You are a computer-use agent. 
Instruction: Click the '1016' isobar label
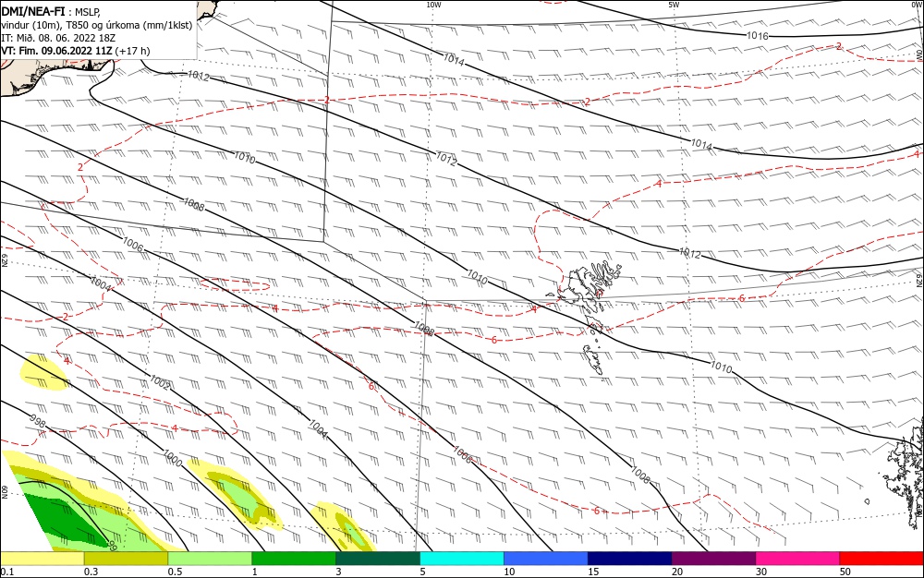(x=758, y=36)
